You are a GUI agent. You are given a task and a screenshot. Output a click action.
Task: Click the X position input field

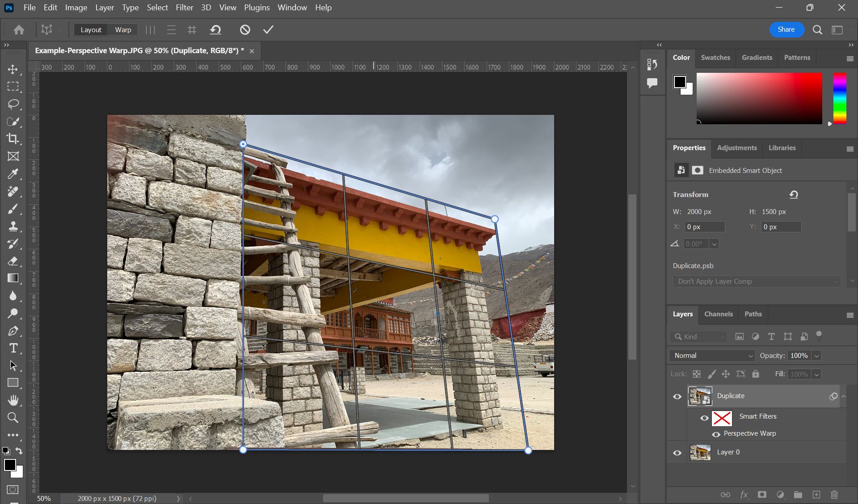pyautogui.click(x=705, y=227)
